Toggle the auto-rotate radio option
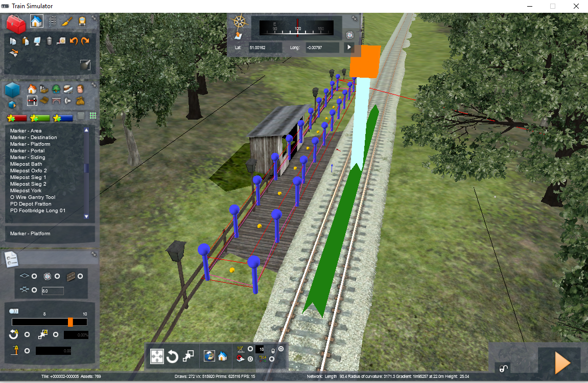588x383 pixels. [x=27, y=334]
